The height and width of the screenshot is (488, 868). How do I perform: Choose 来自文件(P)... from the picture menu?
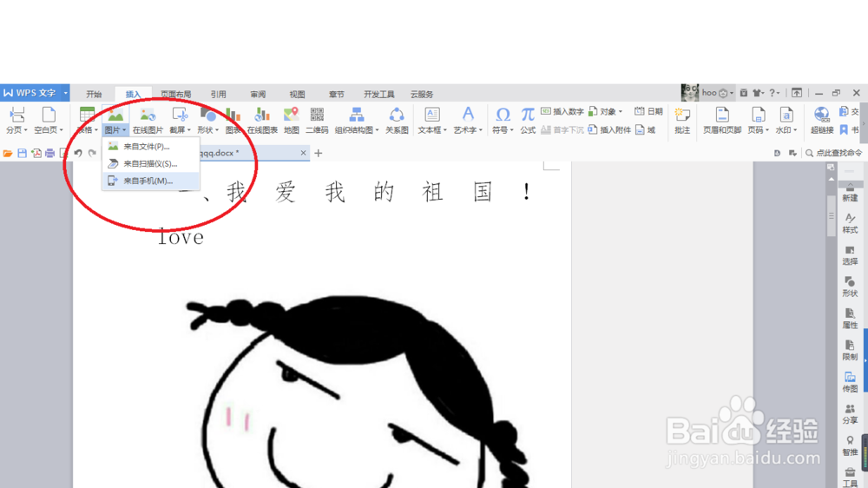point(150,147)
